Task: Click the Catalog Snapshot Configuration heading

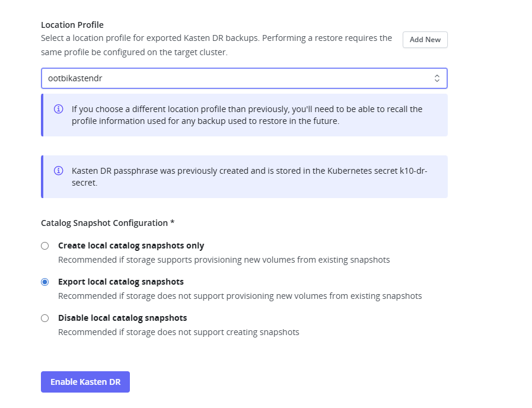Action: point(107,223)
